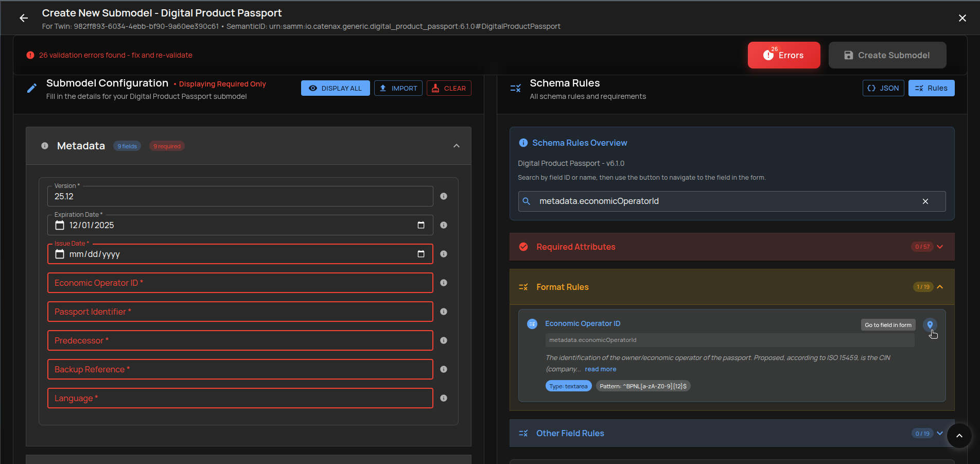Clear the schema rules search text
980x464 pixels.
point(925,201)
